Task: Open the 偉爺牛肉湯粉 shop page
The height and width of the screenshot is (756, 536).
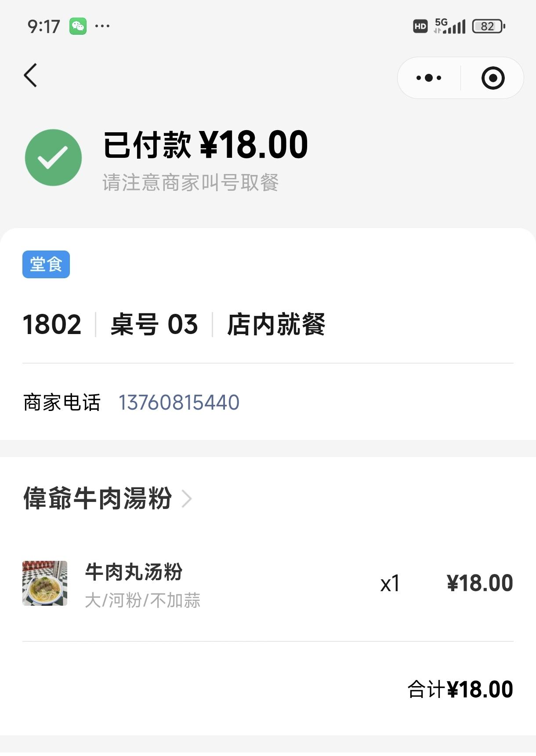Action: pos(98,498)
